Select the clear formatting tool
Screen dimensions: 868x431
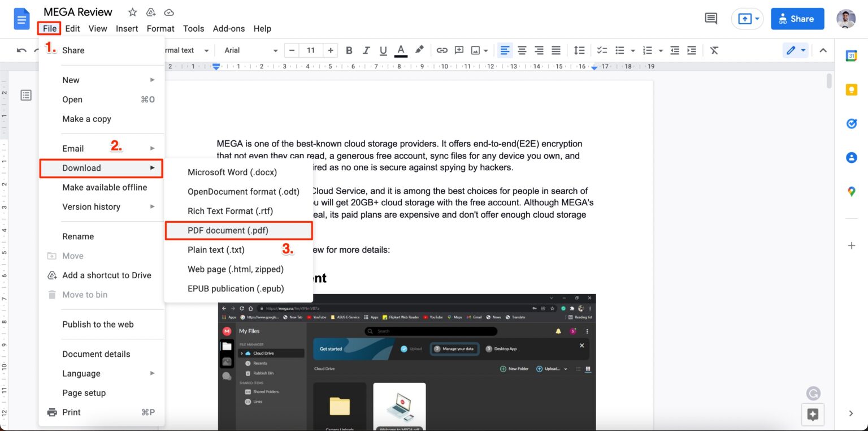(x=714, y=50)
